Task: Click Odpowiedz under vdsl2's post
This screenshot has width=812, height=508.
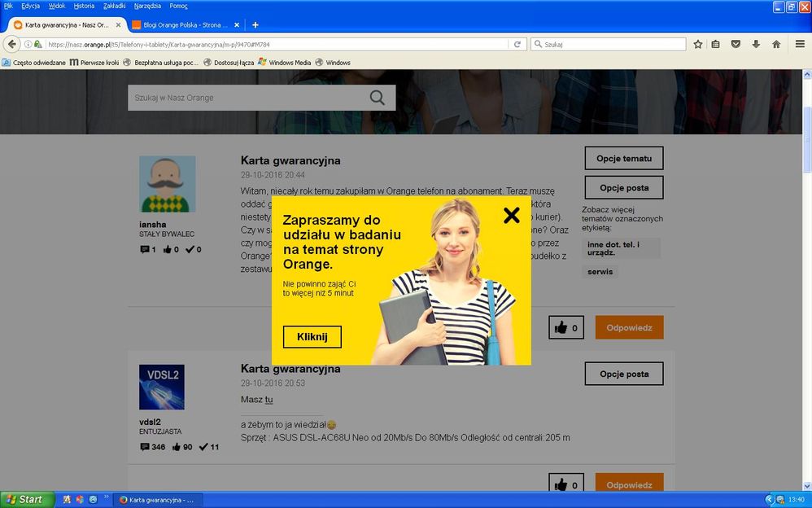Action: click(629, 483)
